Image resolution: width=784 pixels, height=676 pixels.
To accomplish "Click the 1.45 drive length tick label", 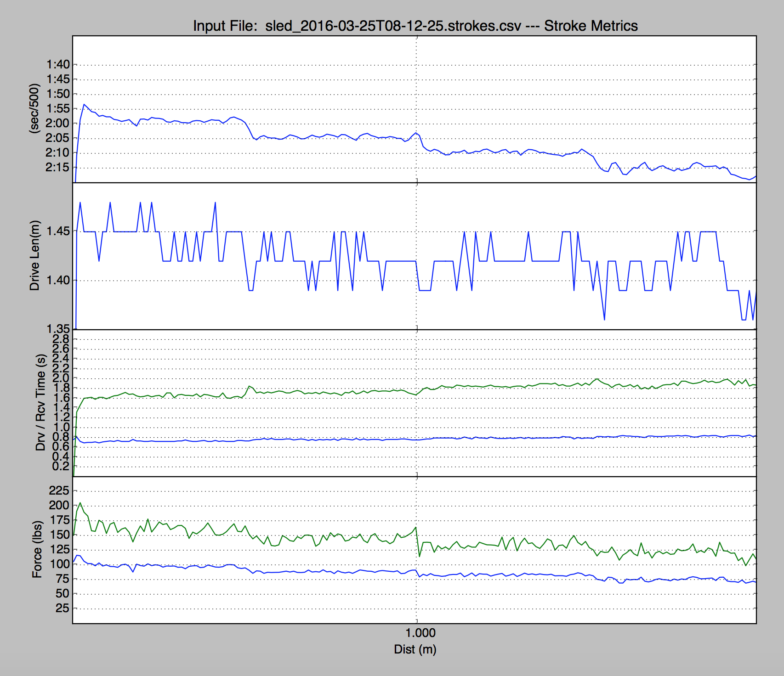I will pos(58,231).
